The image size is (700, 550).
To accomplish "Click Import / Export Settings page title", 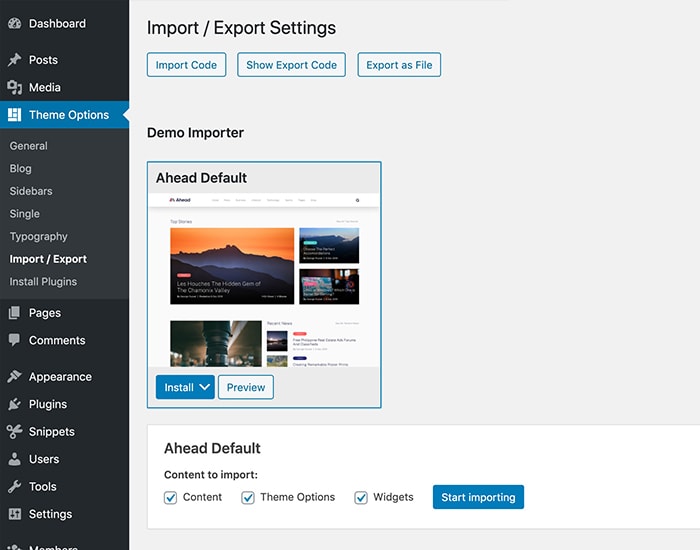I will (241, 28).
